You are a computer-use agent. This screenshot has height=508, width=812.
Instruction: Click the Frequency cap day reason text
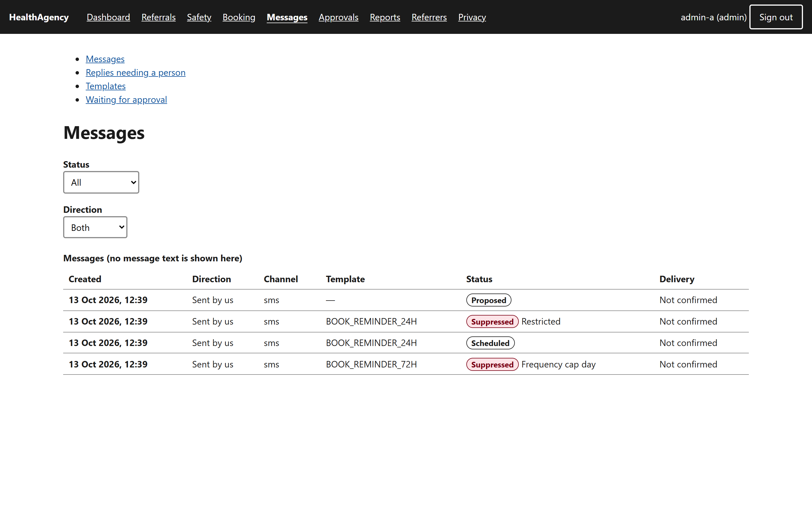coord(558,364)
